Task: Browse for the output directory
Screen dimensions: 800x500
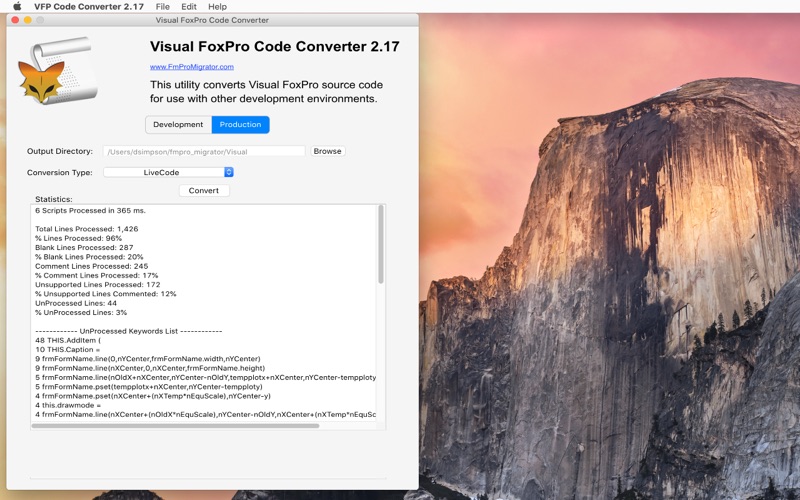Action: click(328, 151)
